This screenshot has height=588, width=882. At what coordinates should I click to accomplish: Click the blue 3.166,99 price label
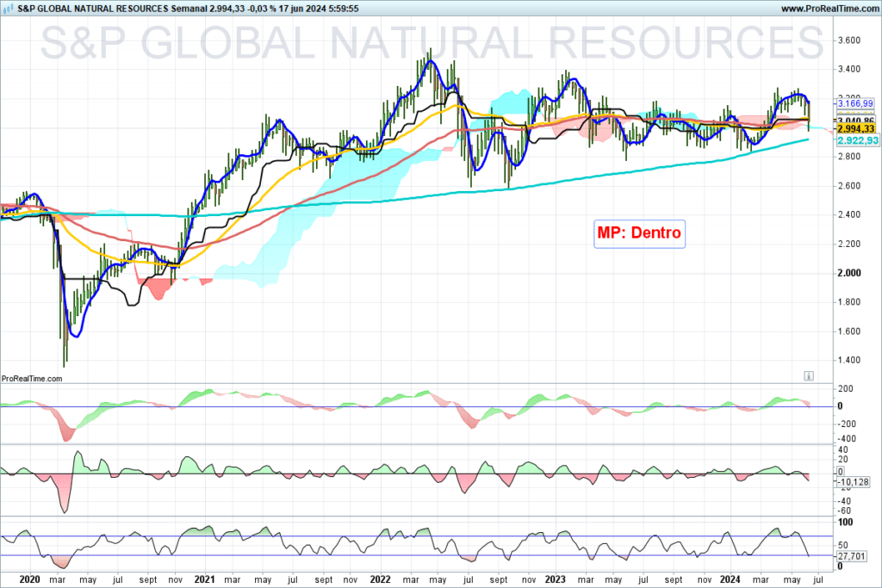point(855,103)
